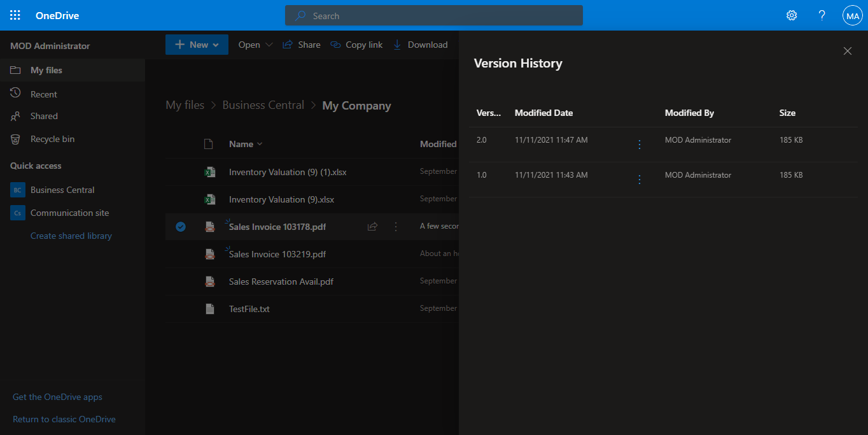Open OneDrive settings gear
Screen dimensions: 868x435
point(791,15)
